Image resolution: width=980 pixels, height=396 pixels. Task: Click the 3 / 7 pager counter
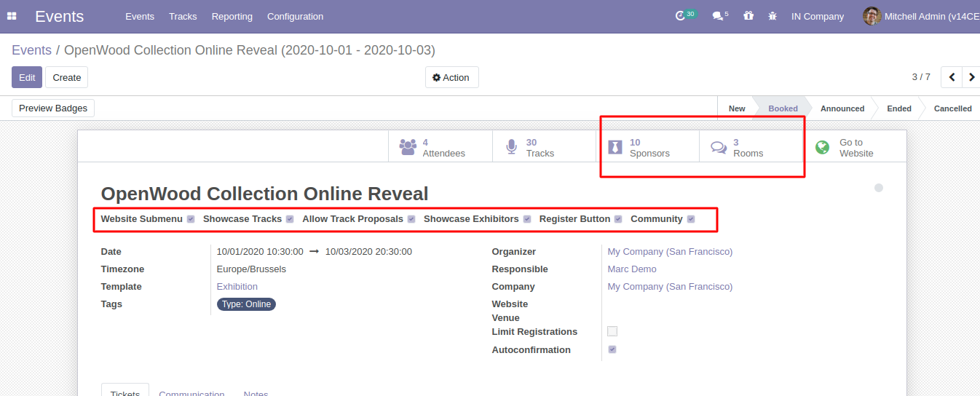click(x=921, y=76)
